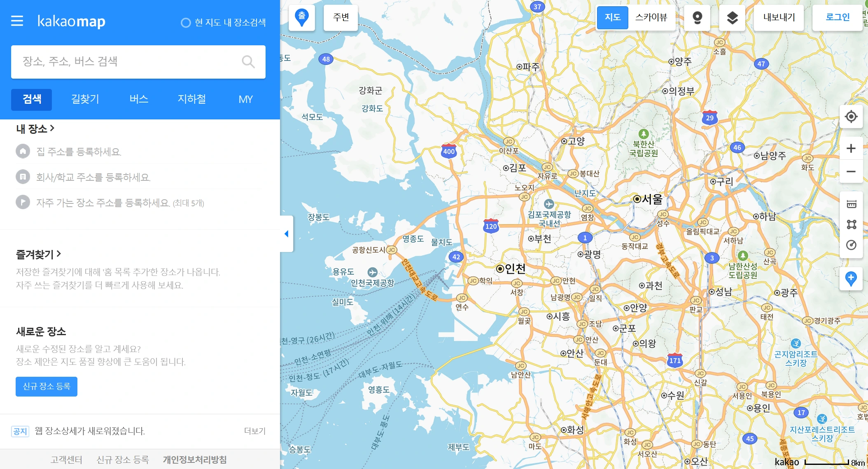Zoom in with the plus button
The width and height of the screenshot is (868, 469).
pos(851,149)
